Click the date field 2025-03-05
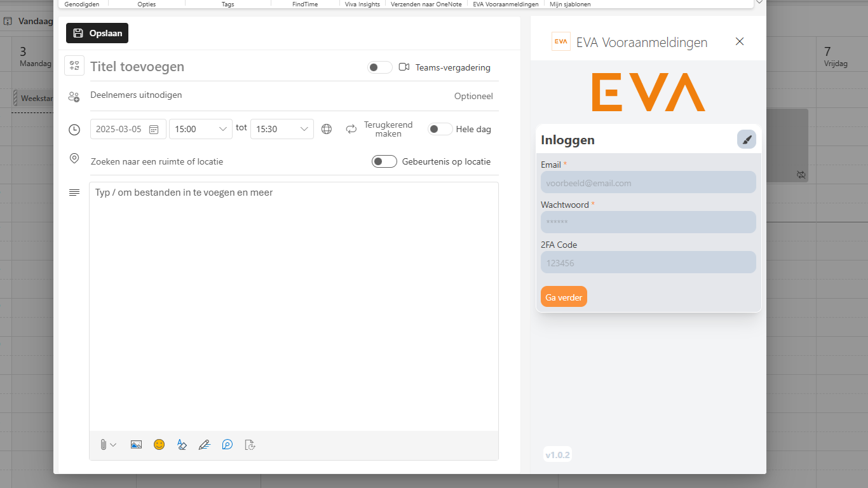The image size is (868, 488). point(128,129)
